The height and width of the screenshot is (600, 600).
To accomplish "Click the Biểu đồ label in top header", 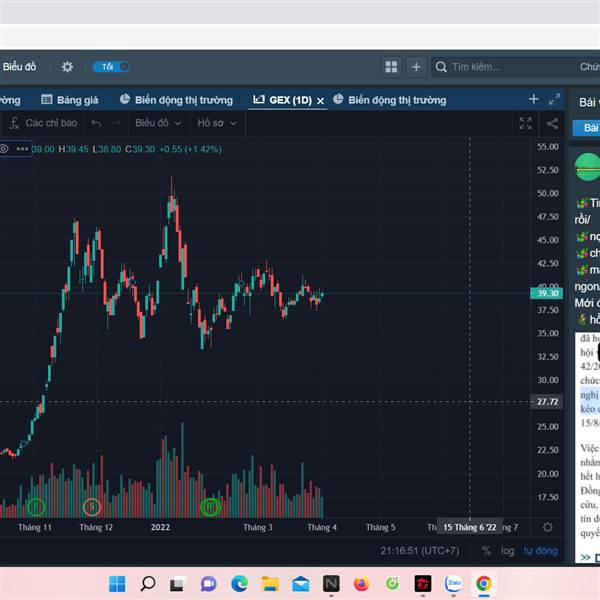I will coord(19,67).
